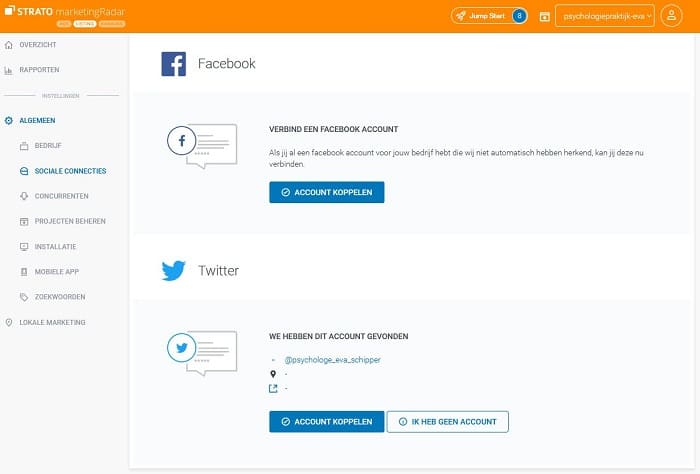This screenshot has height=474, width=700.
Task: Open the Zoekwoorden page
Action: click(x=60, y=297)
